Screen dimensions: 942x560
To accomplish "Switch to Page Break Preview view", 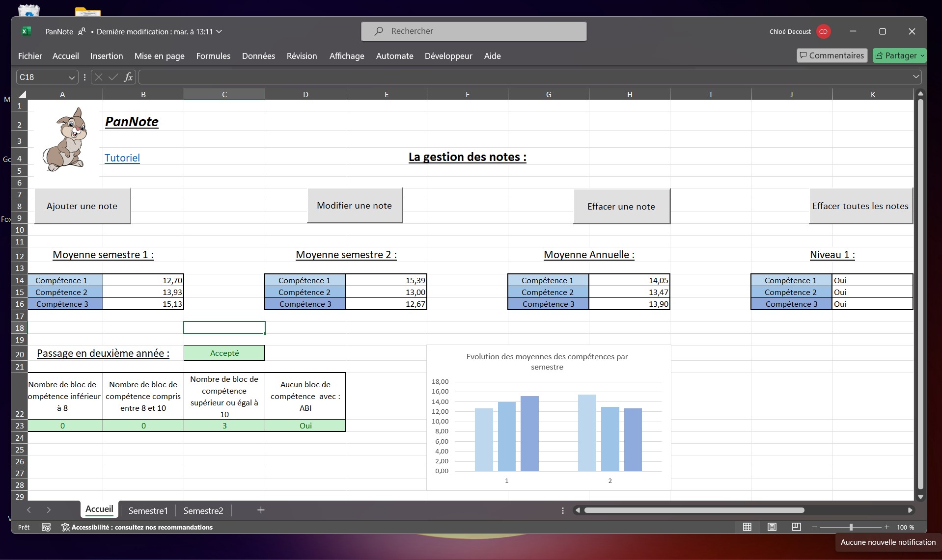I will 796,527.
